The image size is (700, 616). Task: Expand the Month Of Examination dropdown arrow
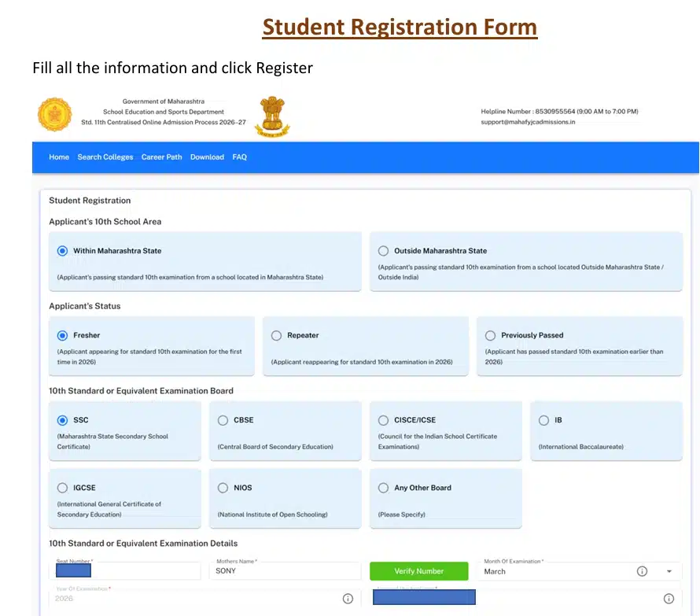[669, 571]
